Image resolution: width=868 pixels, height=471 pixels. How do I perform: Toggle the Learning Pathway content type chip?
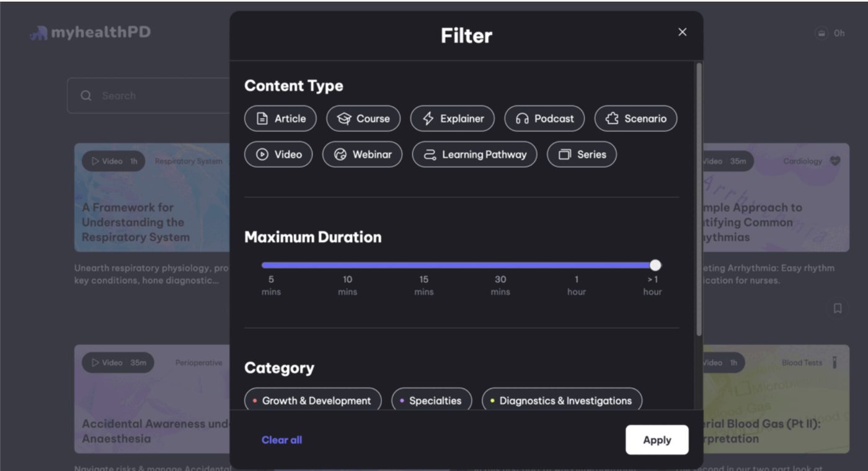click(474, 155)
